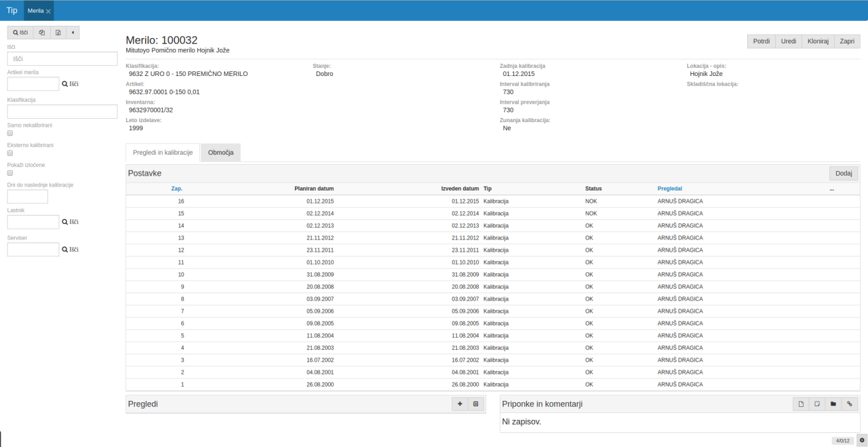Switch to the Območja tab

pos(220,153)
